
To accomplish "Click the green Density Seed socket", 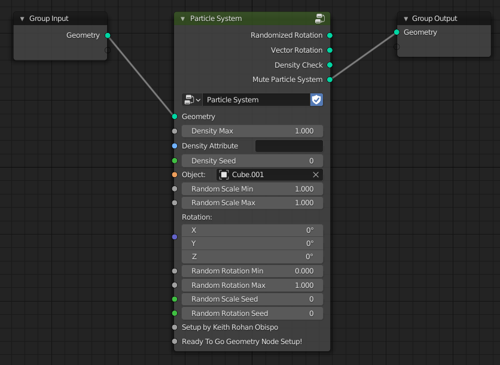I will pos(175,161).
